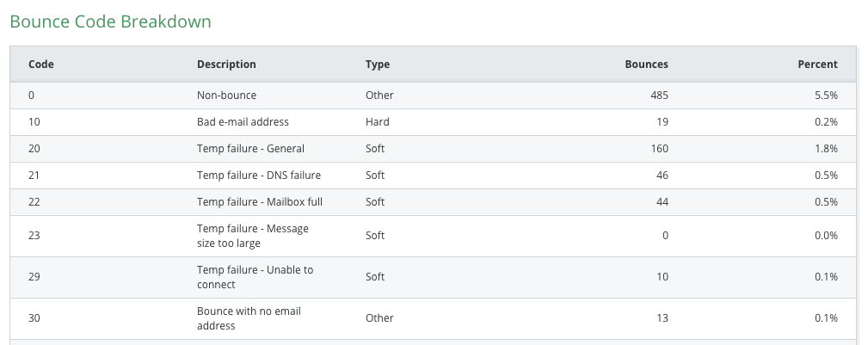Image resolution: width=868 pixels, height=345 pixels.
Task: Click the 160 bounces count
Action: click(x=659, y=149)
